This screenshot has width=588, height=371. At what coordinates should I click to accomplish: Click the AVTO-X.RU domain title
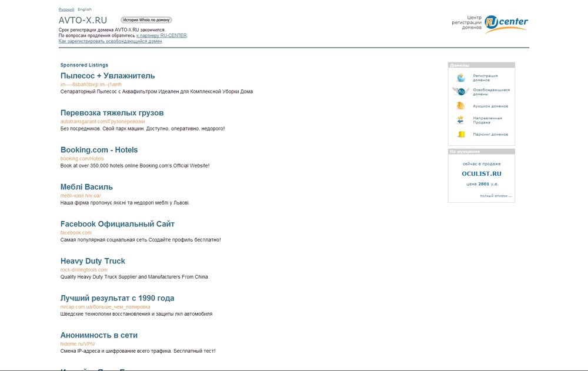(x=83, y=20)
